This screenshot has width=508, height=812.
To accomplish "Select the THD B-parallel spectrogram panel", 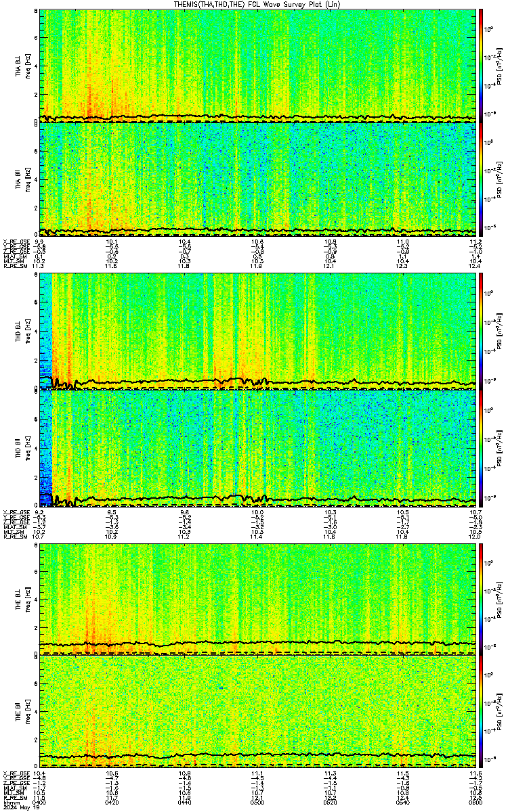I will (x=258, y=447).
